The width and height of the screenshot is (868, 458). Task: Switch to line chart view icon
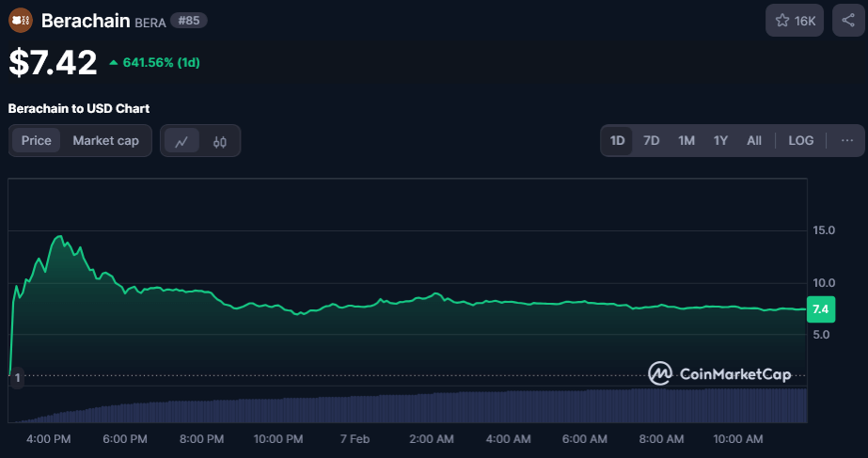181,141
